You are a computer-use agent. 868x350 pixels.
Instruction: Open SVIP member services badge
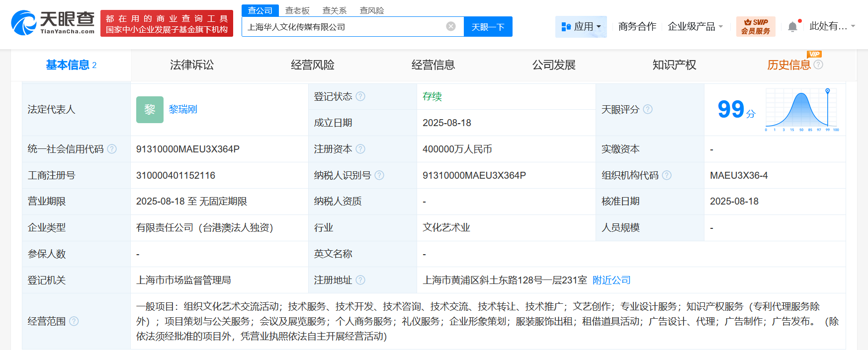[755, 27]
